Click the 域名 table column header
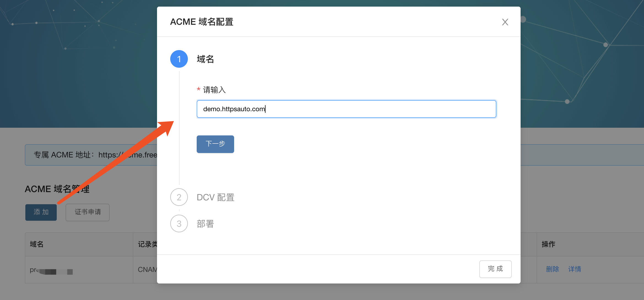 point(37,244)
